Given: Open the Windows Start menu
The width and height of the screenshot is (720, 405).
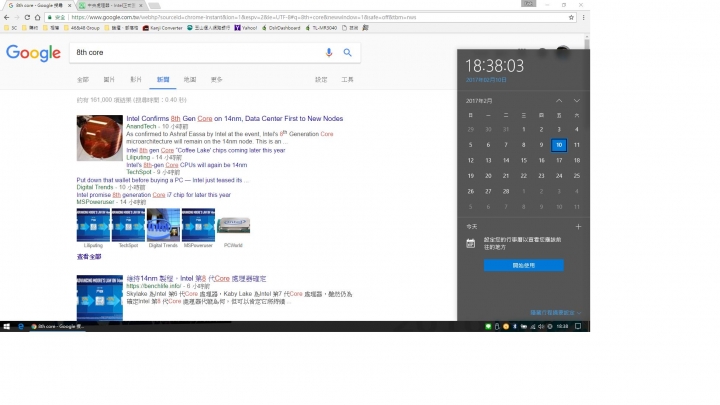Looking at the screenshot, I should [6, 326].
